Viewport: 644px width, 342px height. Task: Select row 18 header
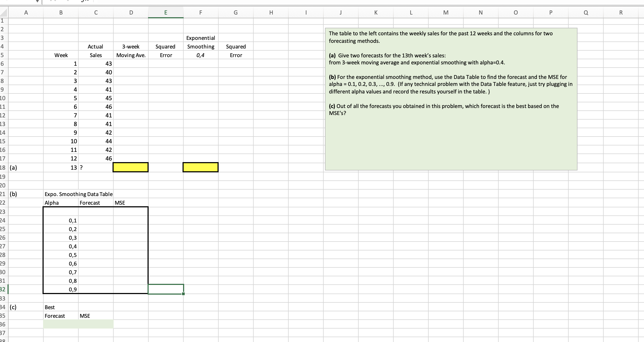pos(3,167)
